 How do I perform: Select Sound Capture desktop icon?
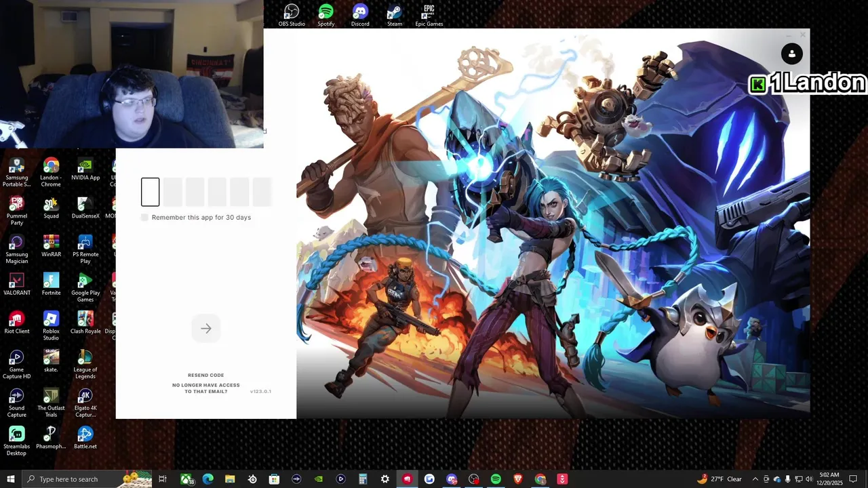pos(17,403)
